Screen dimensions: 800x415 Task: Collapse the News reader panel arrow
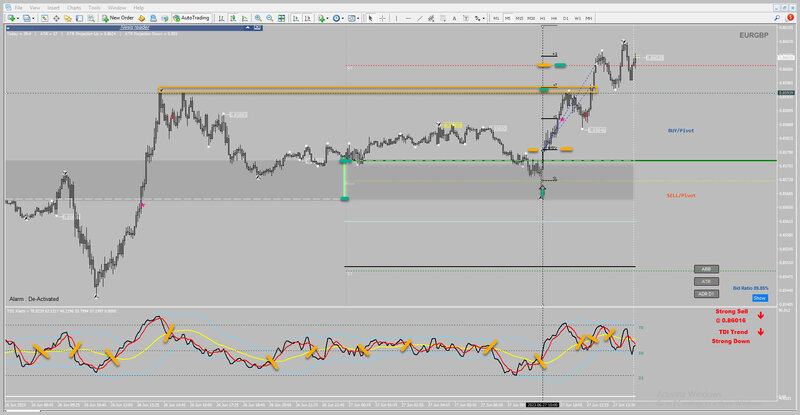click(247, 28)
